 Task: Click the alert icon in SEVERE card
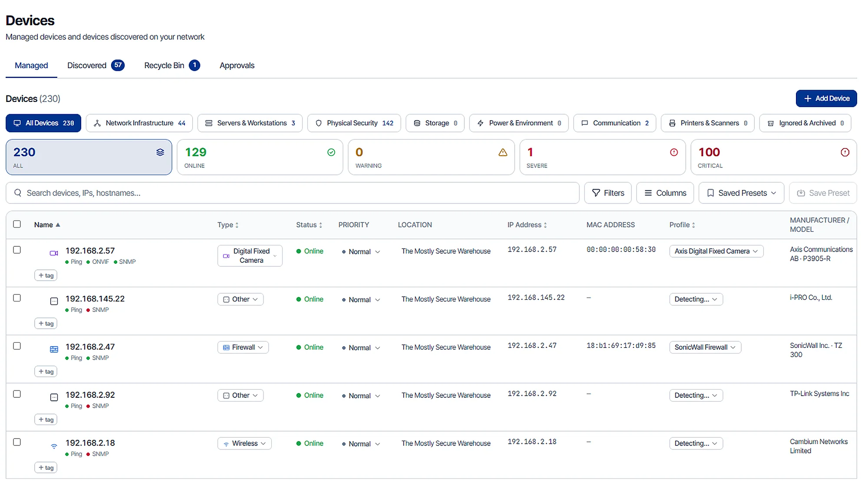click(x=674, y=152)
